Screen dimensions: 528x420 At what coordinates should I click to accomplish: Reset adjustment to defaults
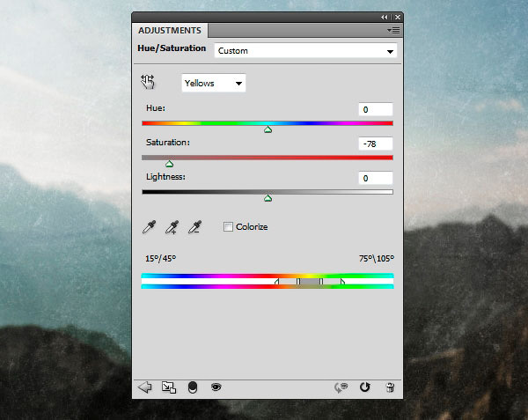[x=364, y=387]
